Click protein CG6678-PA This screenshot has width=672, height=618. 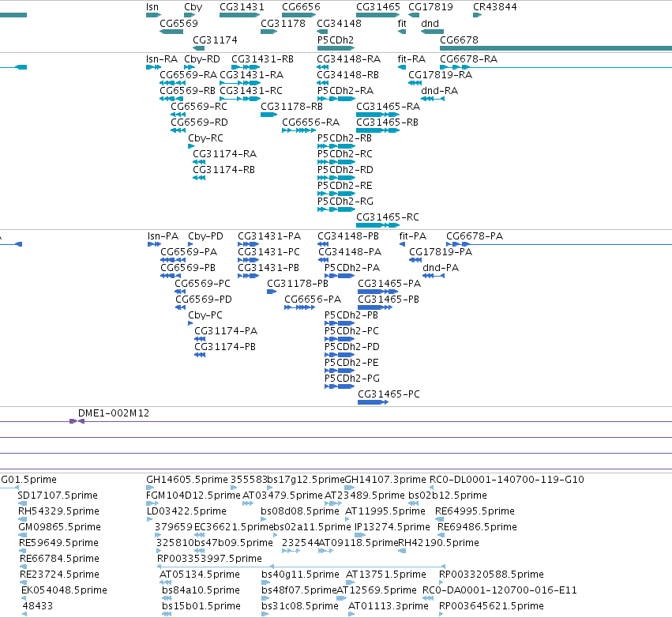(x=475, y=236)
